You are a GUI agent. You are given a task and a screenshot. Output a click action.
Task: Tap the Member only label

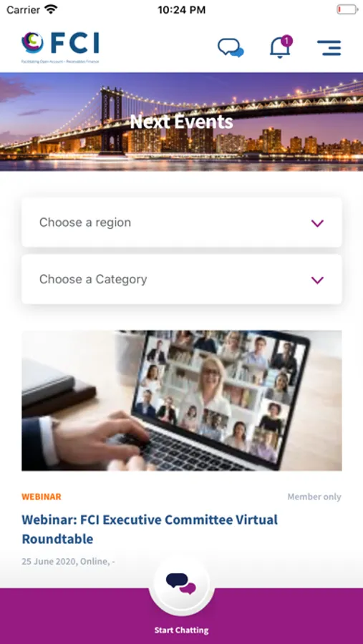[x=314, y=497]
